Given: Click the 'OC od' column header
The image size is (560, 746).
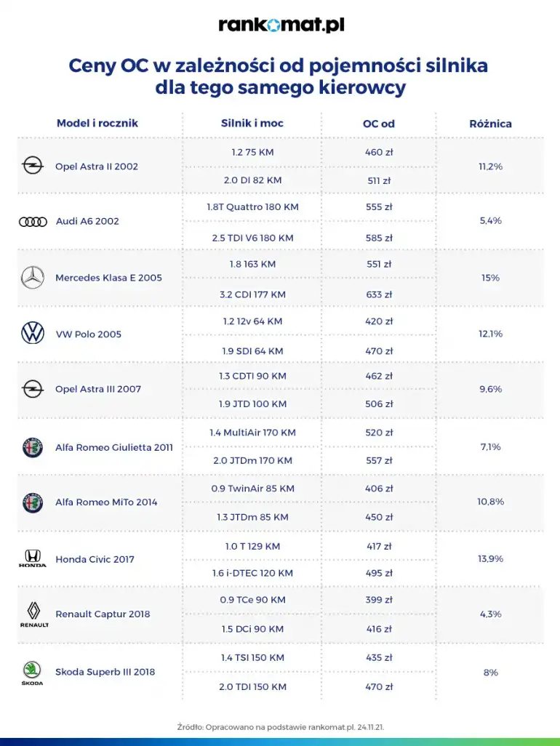Looking at the screenshot, I should click(x=378, y=124).
